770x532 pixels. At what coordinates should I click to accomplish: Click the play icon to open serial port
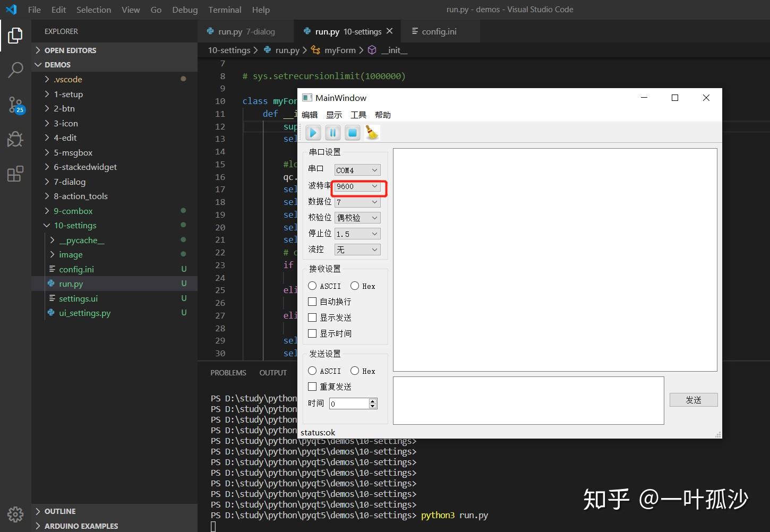coord(313,133)
